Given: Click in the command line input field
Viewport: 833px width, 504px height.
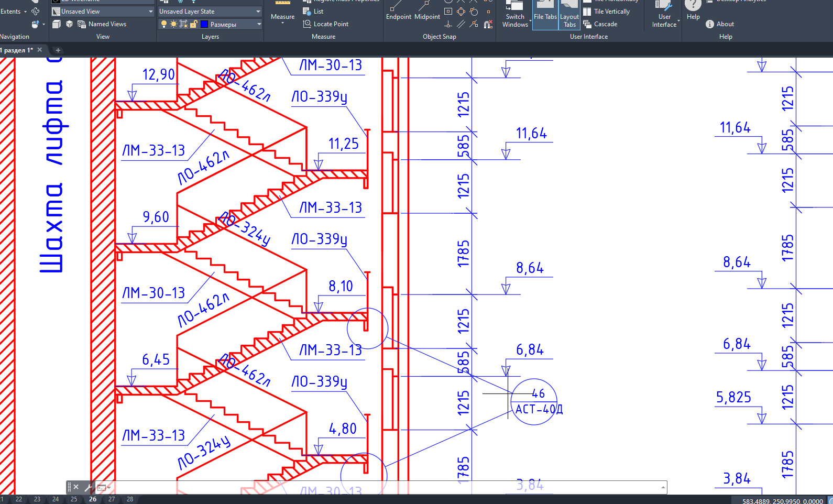Looking at the screenshot, I should [x=382, y=488].
